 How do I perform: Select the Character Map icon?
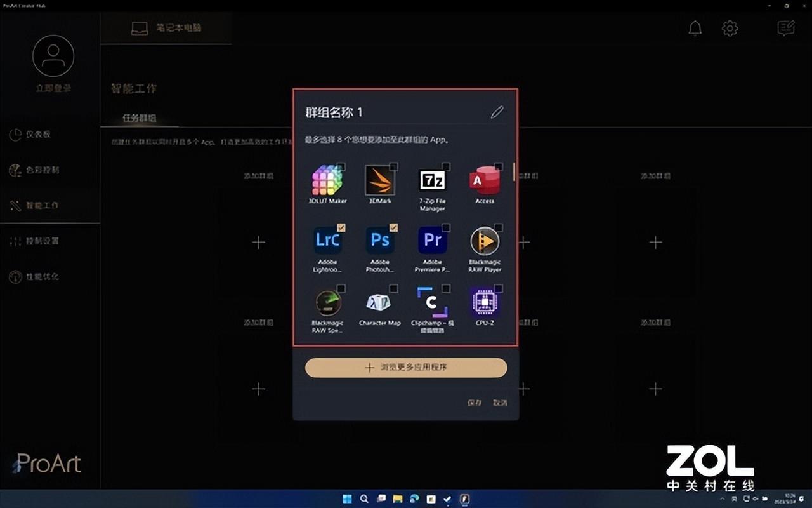coord(379,302)
